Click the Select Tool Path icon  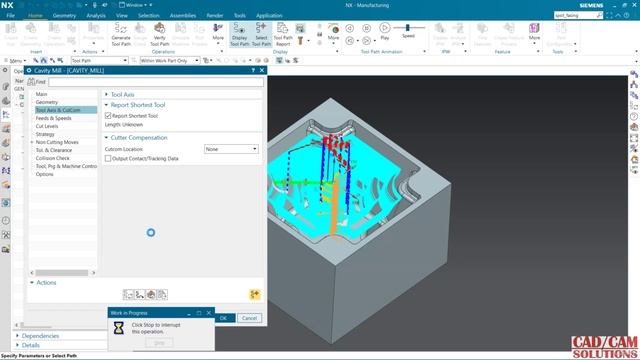click(x=261, y=34)
